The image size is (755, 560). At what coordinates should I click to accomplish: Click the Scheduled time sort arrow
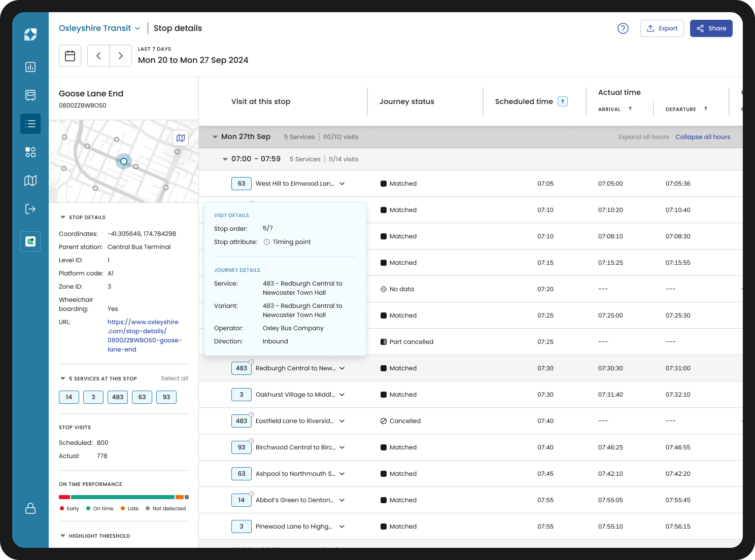[x=563, y=101]
